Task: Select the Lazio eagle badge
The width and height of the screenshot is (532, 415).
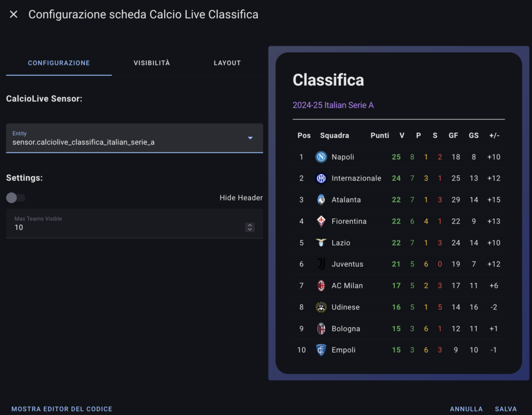Action: (321, 242)
